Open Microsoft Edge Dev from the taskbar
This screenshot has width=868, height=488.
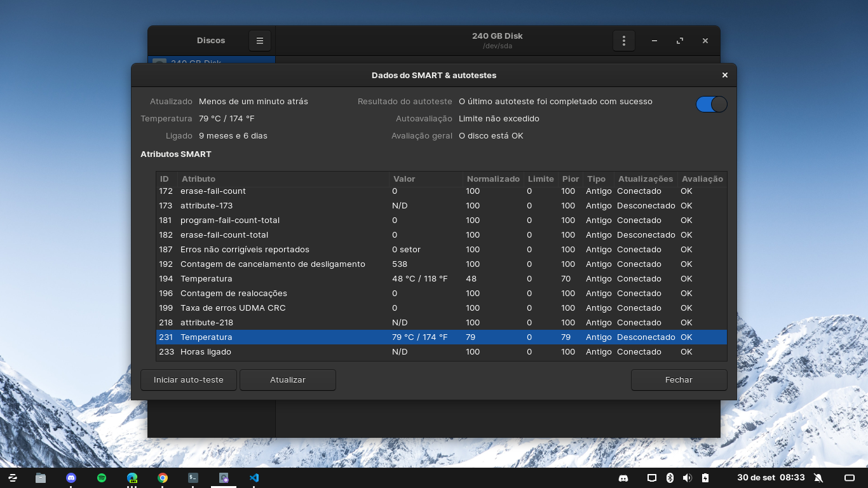point(132,478)
